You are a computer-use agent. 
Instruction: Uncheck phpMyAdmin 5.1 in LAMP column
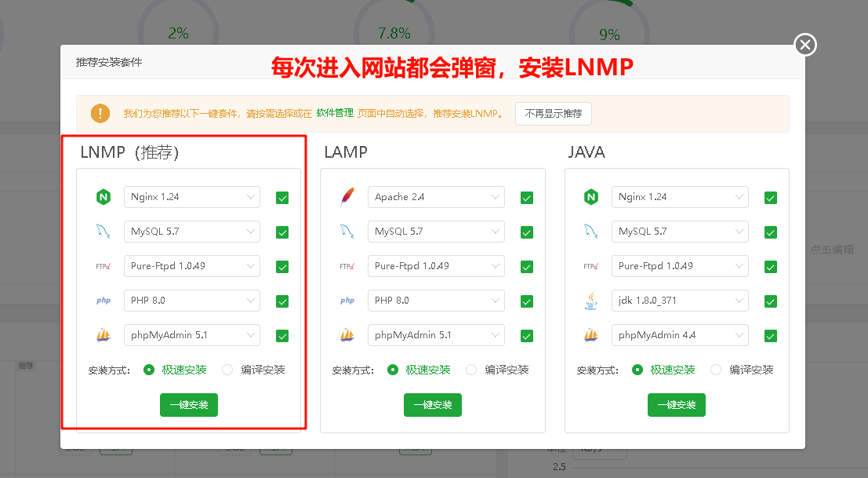pyautogui.click(x=526, y=336)
